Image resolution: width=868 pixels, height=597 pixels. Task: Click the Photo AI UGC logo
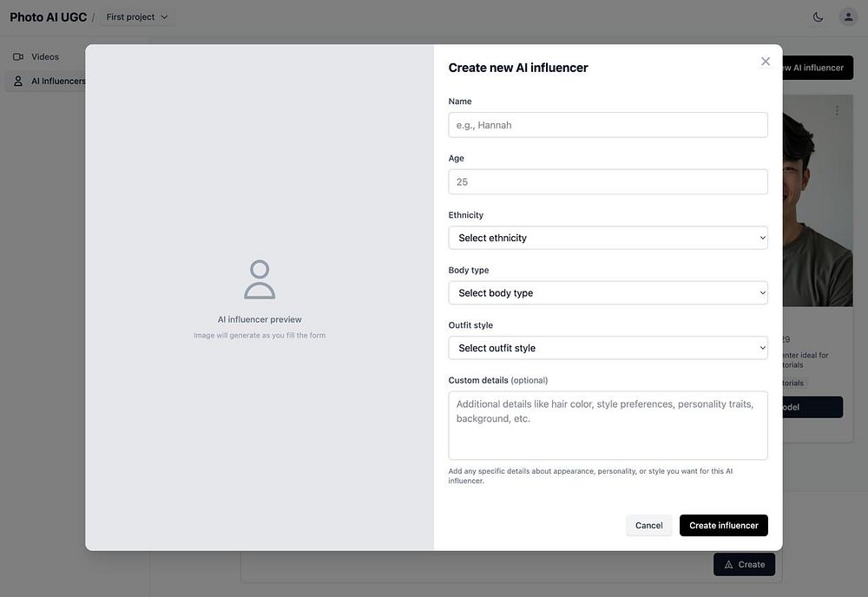coord(48,17)
